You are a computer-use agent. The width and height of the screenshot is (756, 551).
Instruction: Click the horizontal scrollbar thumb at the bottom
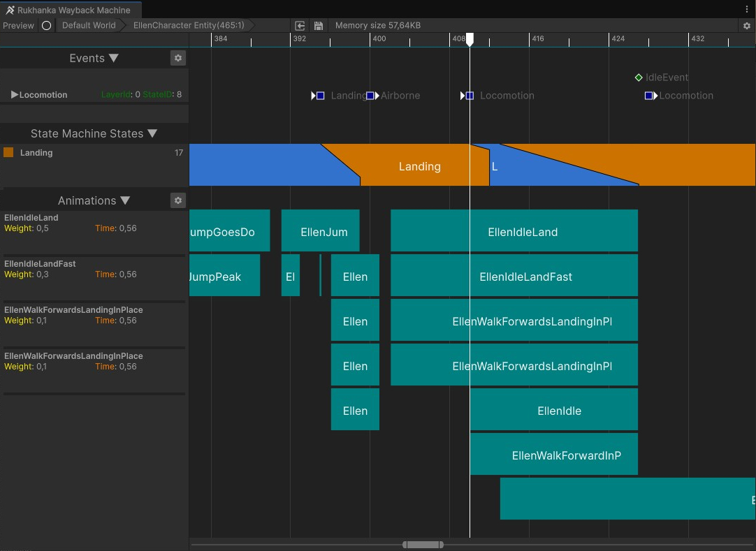422,544
